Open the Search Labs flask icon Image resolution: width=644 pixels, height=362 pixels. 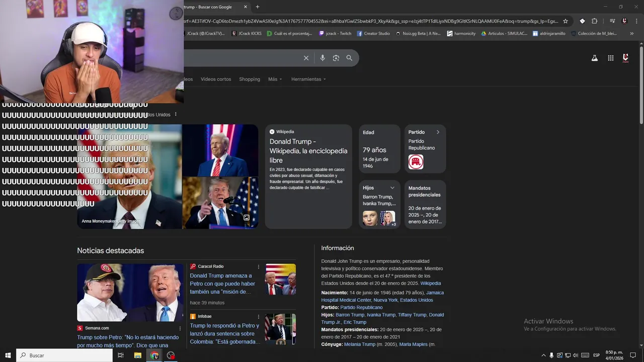[x=594, y=58]
